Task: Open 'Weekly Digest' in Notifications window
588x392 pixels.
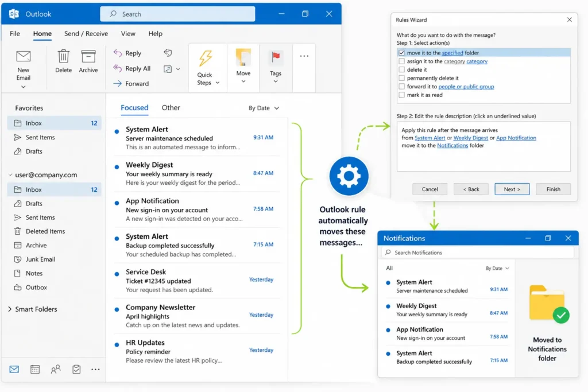Action: tap(446, 310)
